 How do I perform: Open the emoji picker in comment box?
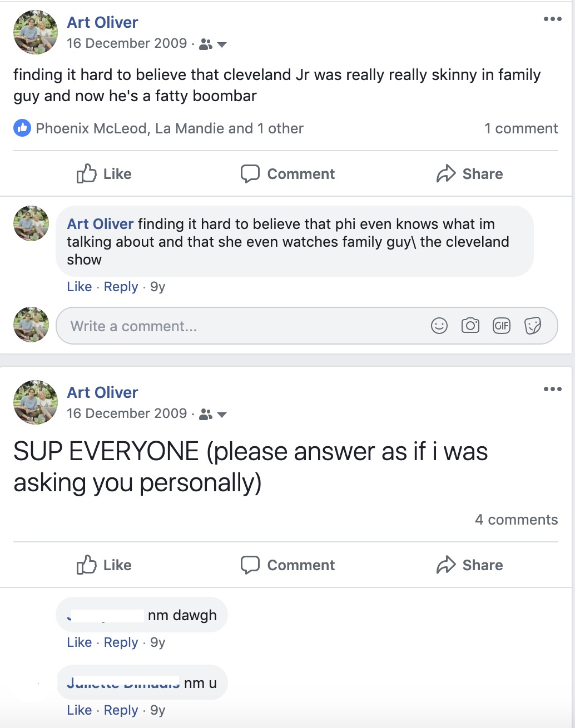pos(439,326)
